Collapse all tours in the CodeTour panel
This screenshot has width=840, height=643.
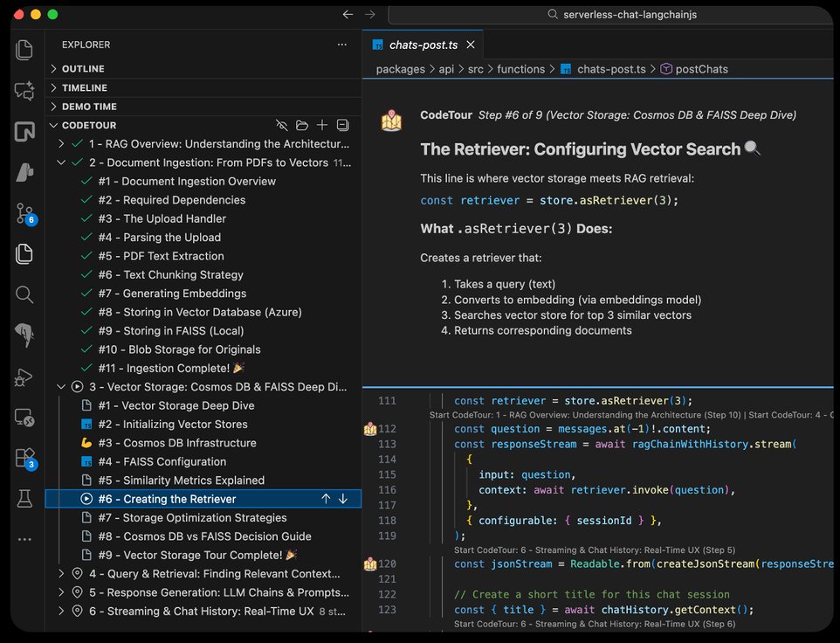(x=342, y=125)
